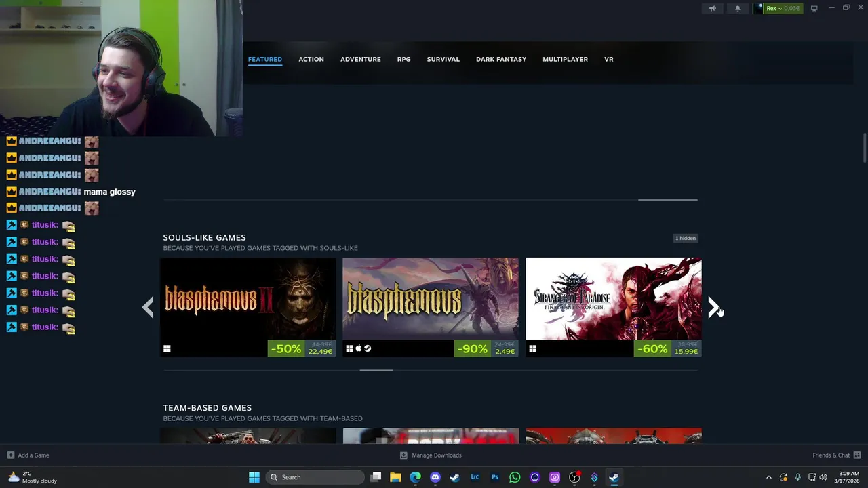The image size is (868, 488).
Task: Open WhatsApp from the taskbar
Action: click(515, 477)
